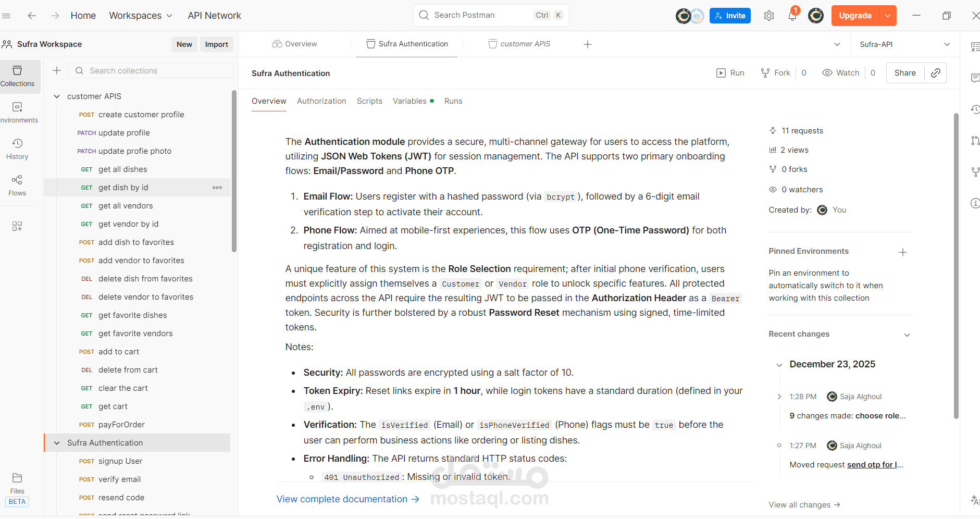Click the configure sidebar grid icon
Image resolution: width=980 pixels, height=519 pixels.
coord(17,226)
